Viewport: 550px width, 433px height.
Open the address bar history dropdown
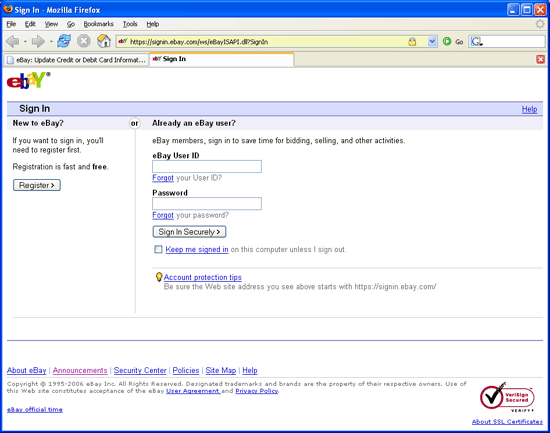[432, 42]
